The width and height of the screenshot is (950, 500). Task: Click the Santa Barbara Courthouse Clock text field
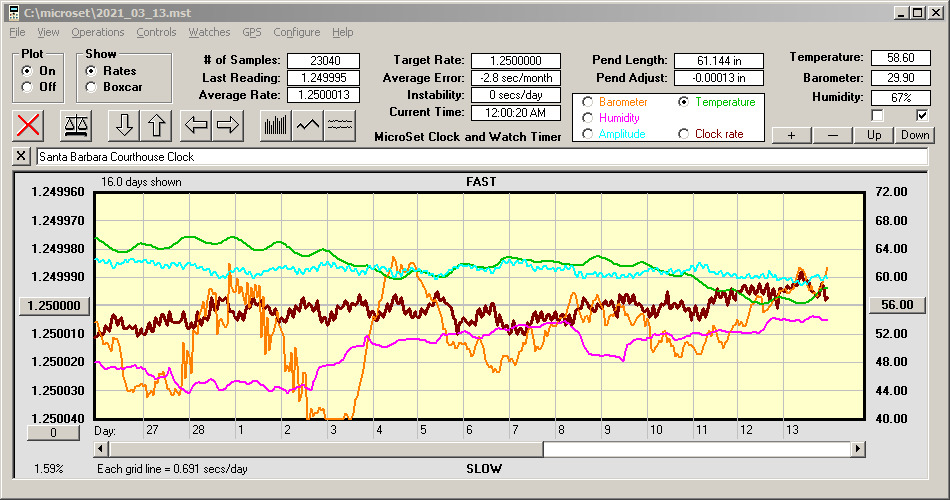click(x=480, y=157)
